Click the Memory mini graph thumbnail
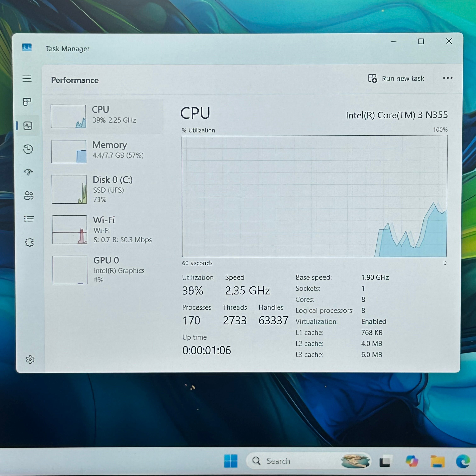This screenshot has width=476, height=476. pos(69,152)
